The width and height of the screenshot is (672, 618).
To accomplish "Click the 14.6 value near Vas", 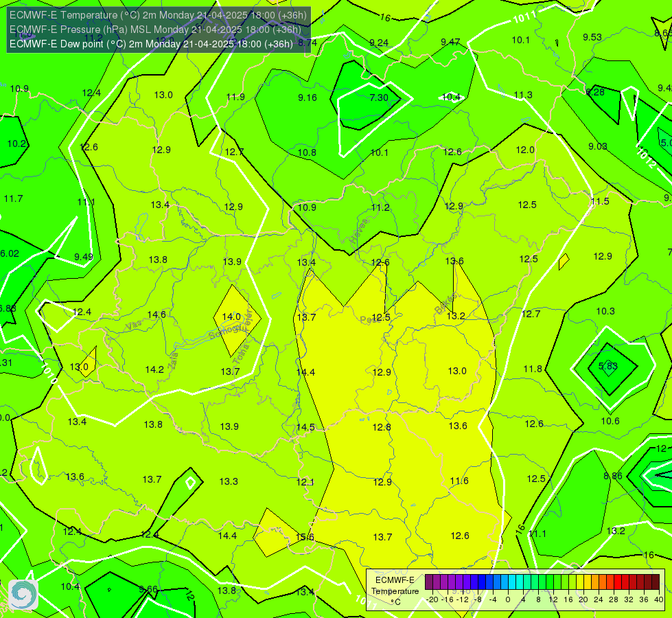I will (x=157, y=314).
